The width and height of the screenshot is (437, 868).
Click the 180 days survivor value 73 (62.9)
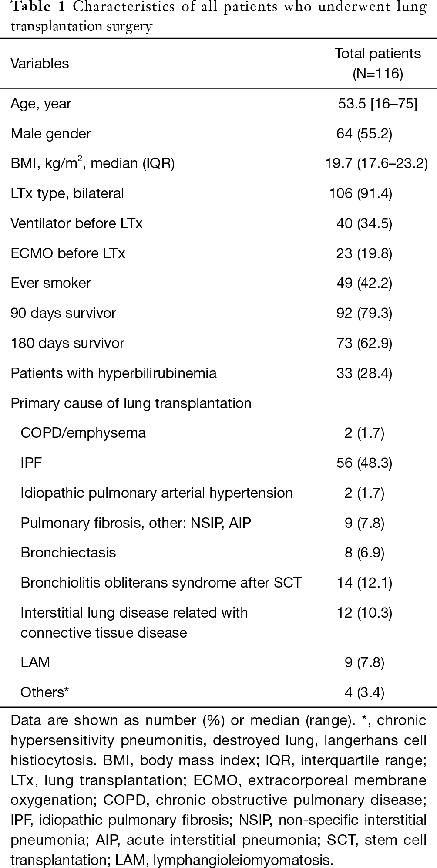[364, 343]
